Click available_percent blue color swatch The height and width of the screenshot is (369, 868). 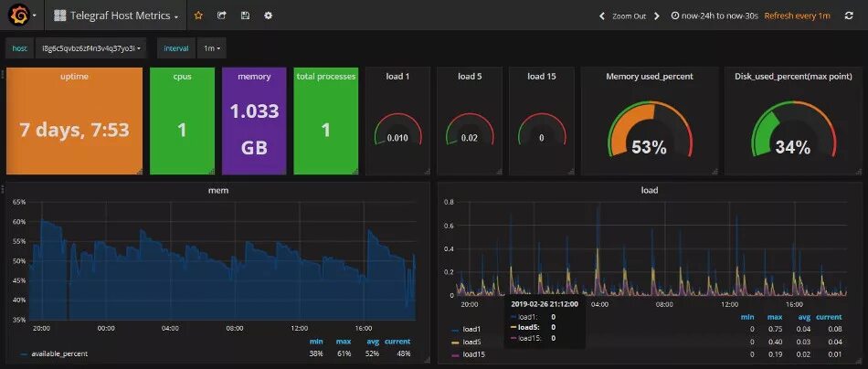(x=24, y=354)
